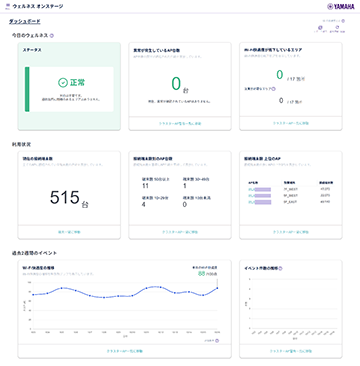Open link under 515台 terminal count card

coord(69,232)
